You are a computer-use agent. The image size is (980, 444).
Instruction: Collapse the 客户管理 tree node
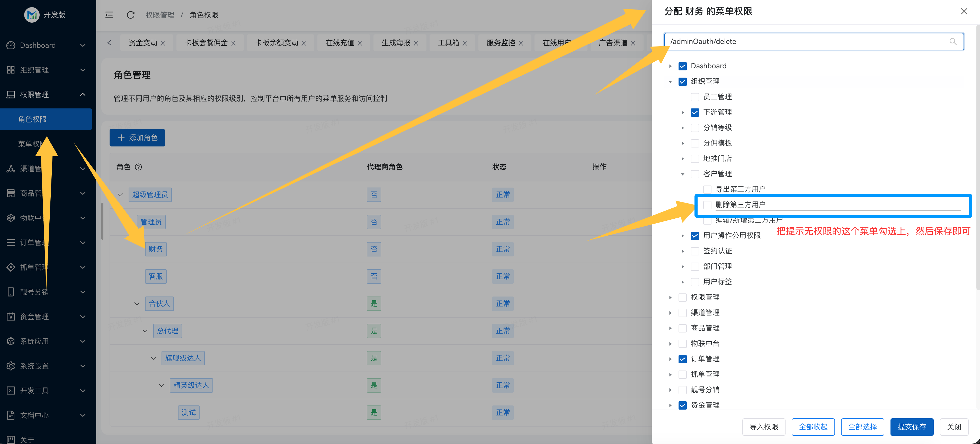[x=682, y=174]
